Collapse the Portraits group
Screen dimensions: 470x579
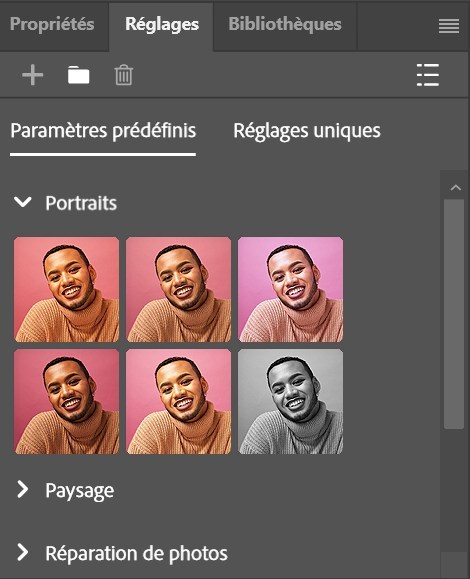(x=23, y=202)
